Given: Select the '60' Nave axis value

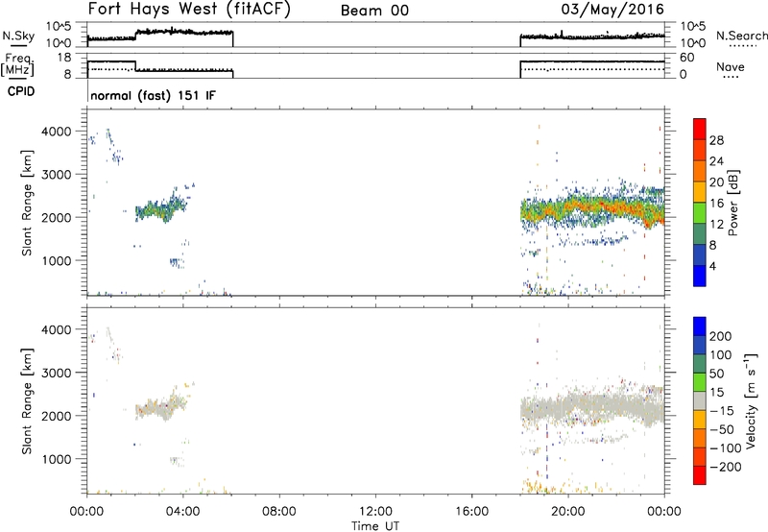Looking at the screenshot, I should [x=686, y=58].
